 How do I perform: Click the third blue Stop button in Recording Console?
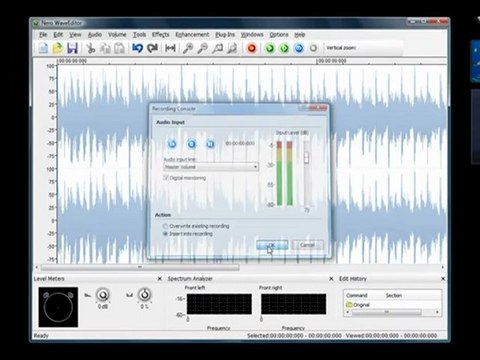210,144
